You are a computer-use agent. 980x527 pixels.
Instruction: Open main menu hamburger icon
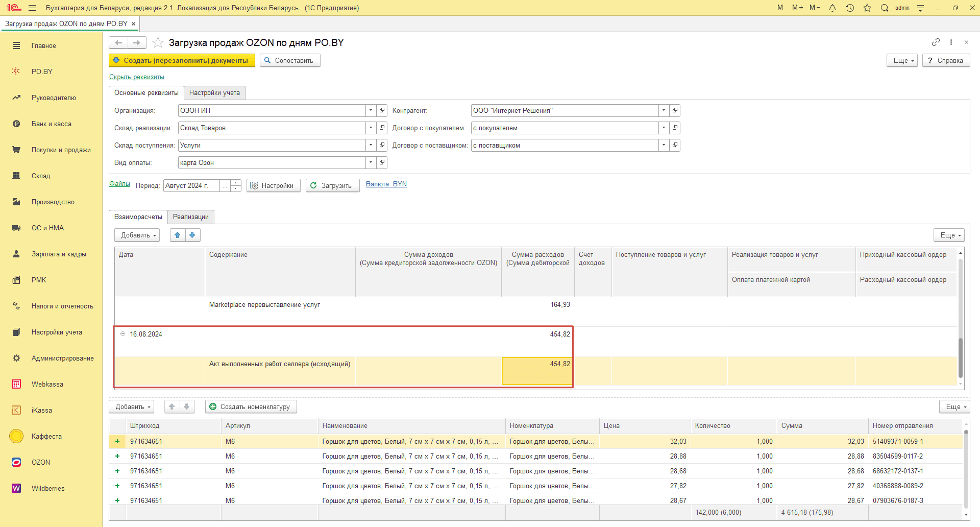click(x=32, y=8)
